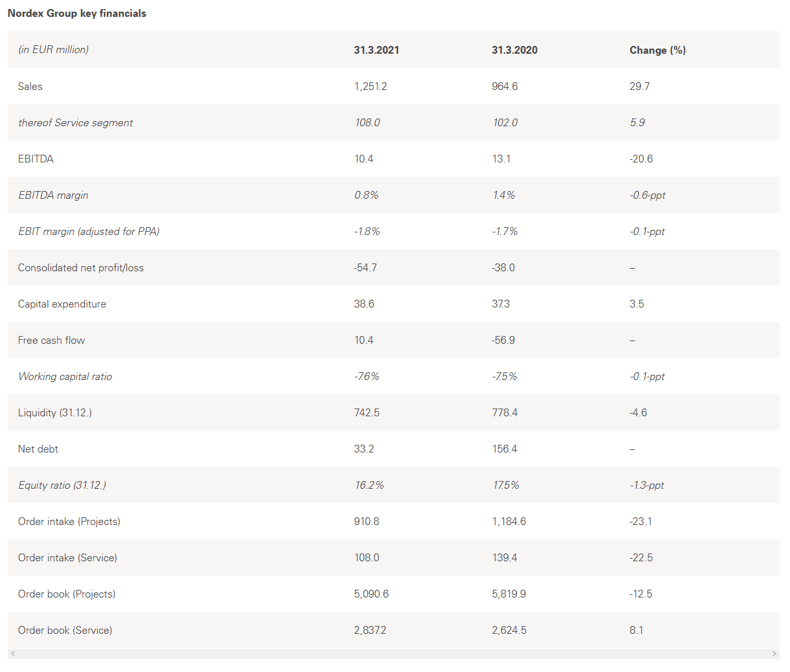Click the -20.6 EBITDA change value
This screenshot has width=790, height=672.
pyautogui.click(x=641, y=159)
